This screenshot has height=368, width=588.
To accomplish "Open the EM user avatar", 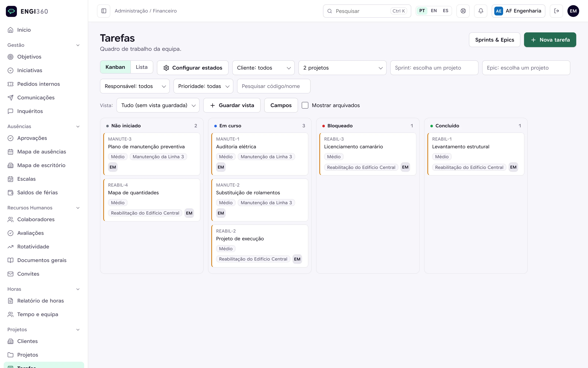I will point(573,11).
